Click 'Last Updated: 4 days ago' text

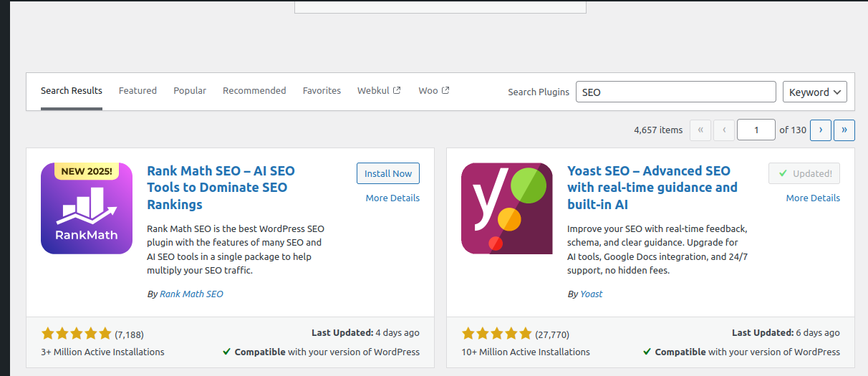(365, 333)
